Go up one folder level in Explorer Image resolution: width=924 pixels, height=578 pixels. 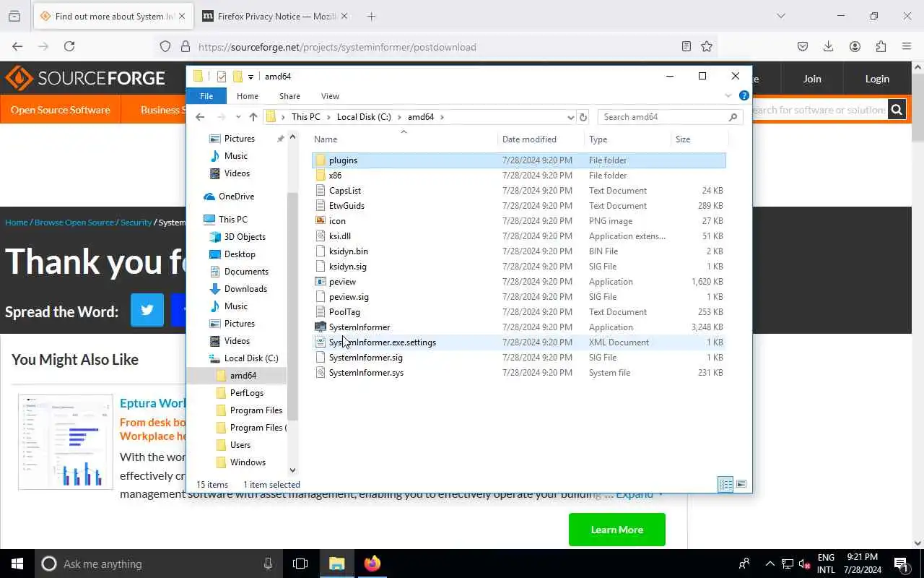coord(253,117)
